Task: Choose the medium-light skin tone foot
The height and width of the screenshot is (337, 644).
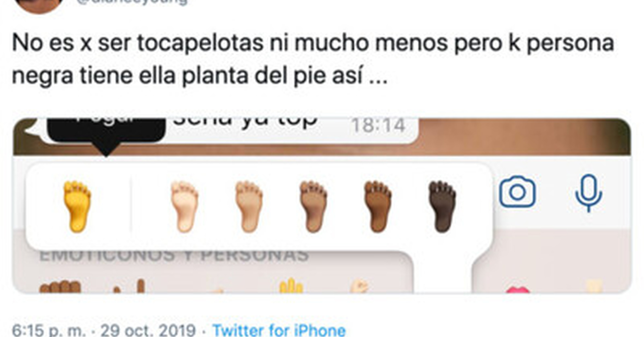Action: point(249,207)
